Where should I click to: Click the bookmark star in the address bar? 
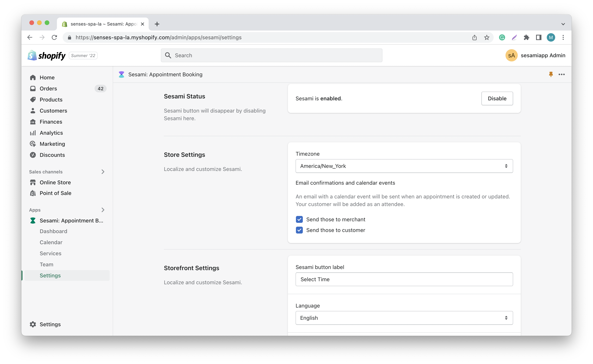click(x=486, y=38)
